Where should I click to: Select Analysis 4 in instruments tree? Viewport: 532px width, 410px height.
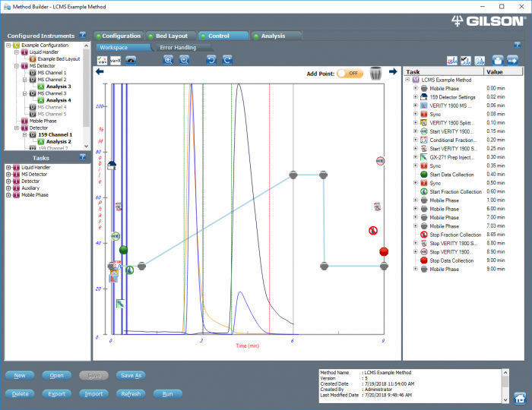pos(59,100)
